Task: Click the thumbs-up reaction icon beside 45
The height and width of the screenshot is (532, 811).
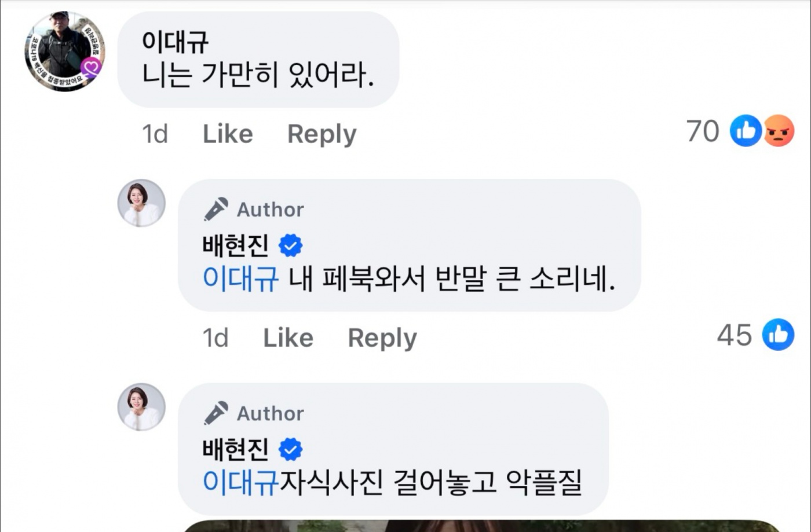Action: click(x=778, y=335)
